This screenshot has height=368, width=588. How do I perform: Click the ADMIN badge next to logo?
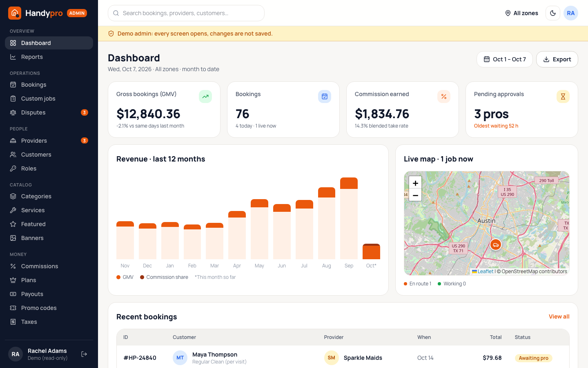coord(77,13)
